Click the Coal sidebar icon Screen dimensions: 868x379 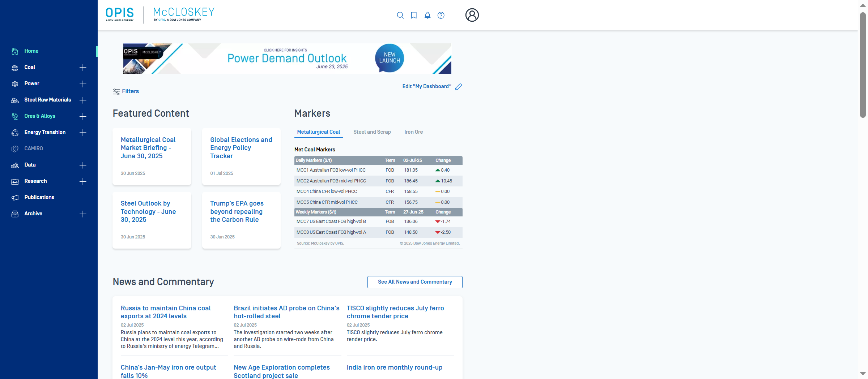coord(15,68)
